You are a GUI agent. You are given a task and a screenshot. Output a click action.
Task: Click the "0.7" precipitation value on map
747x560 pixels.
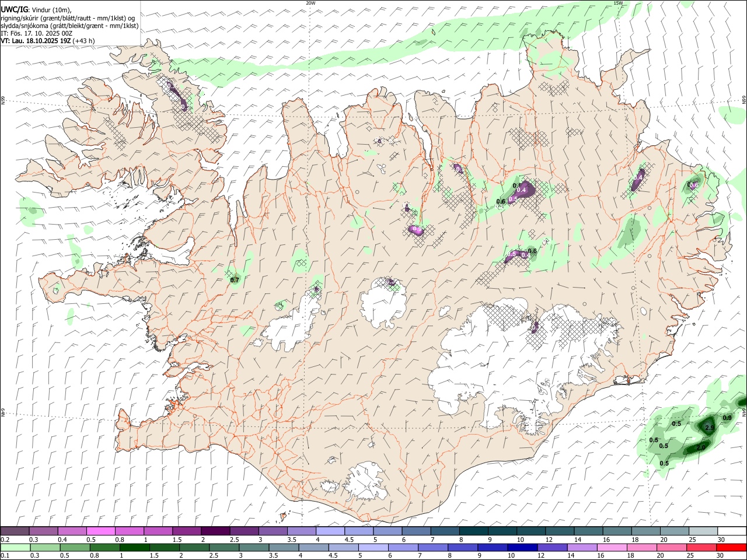(235, 280)
